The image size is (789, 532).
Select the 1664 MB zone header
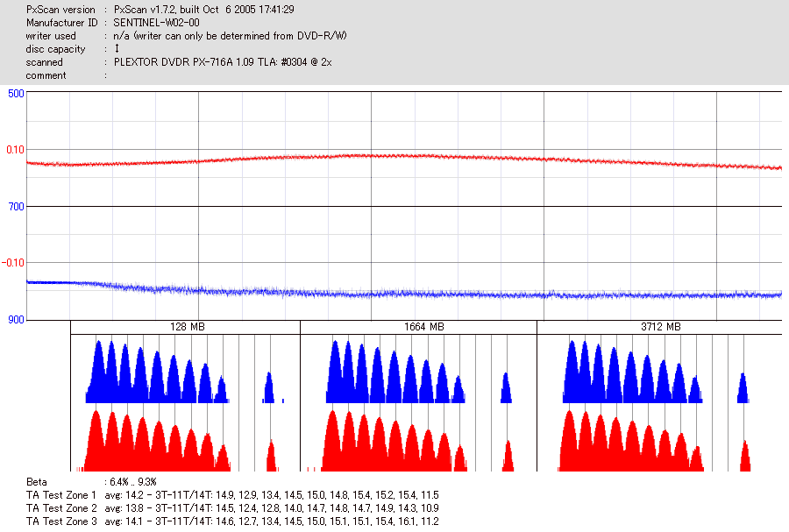point(423,327)
